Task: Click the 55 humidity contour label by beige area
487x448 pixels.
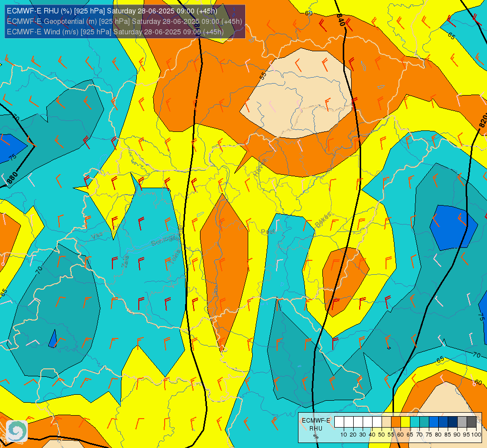Action: tap(263, 76)
